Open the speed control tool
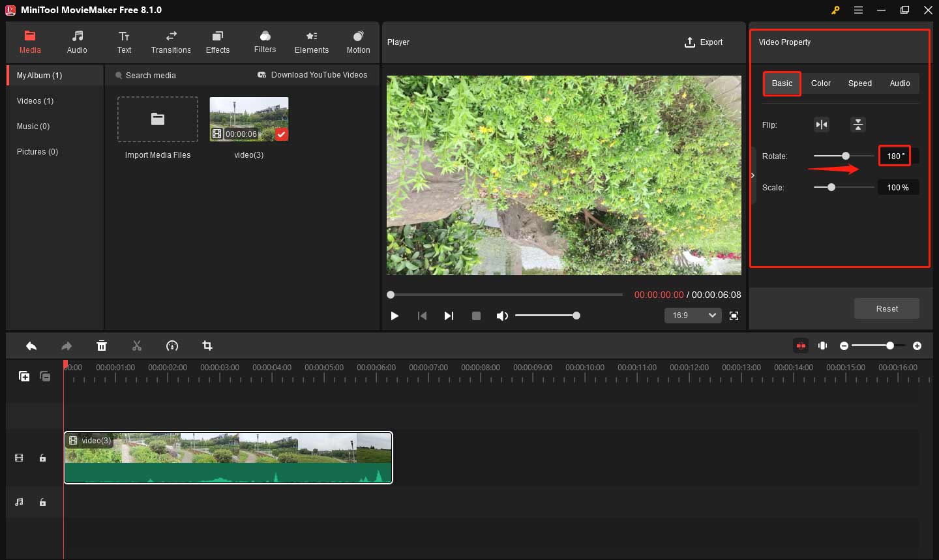Image resolution: width=939 pixels, height=560 pixels. point(172,346)
